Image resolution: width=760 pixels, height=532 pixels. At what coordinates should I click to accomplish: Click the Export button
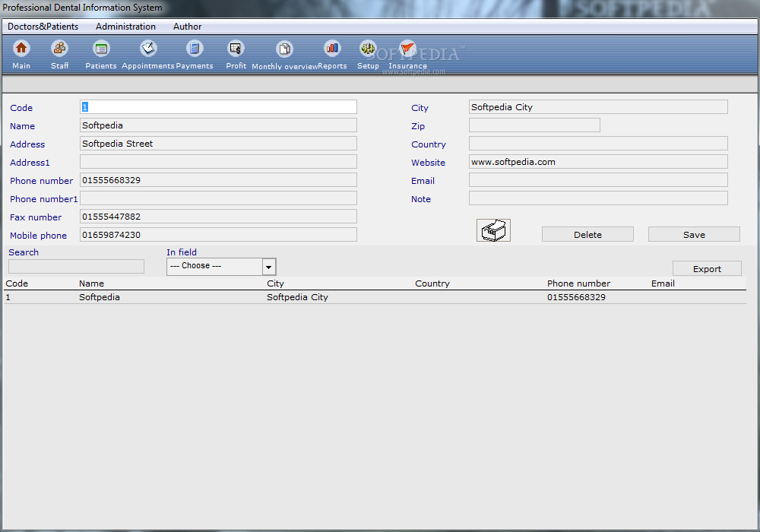(707, 268)
